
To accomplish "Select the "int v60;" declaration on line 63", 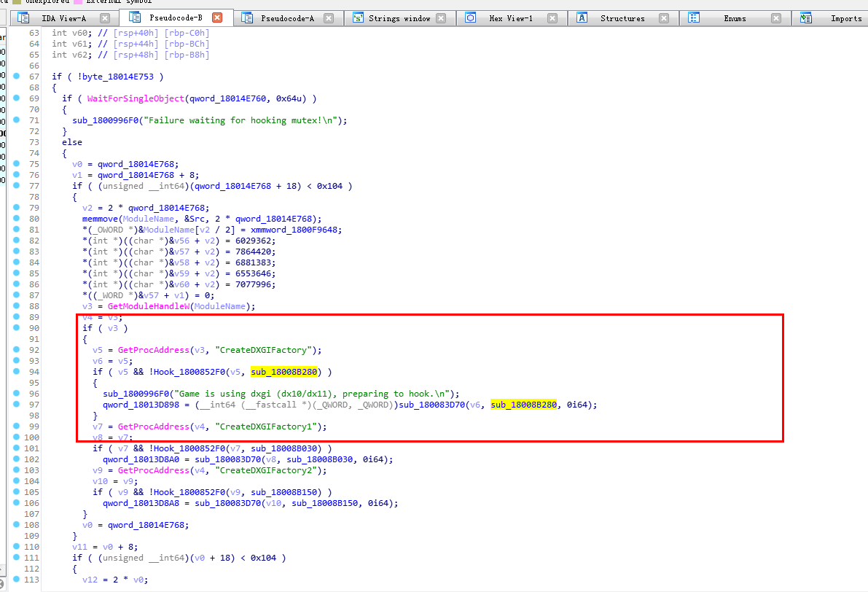I will tap(72, 33).
